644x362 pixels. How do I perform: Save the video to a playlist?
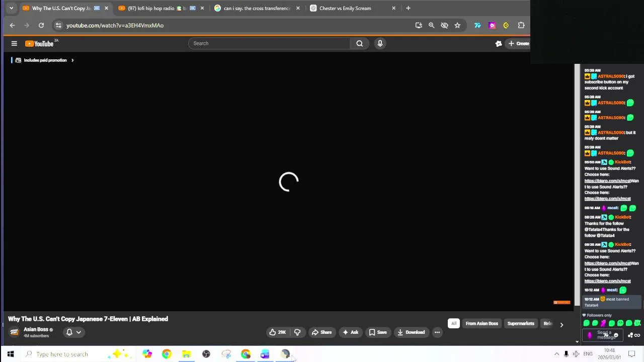378,332
